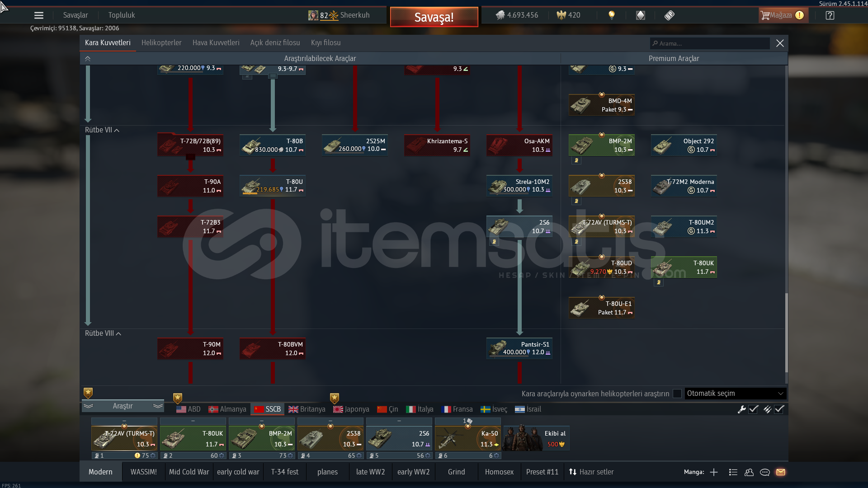Switch nation to İsrail
This screenshot has width=868, height=488.
[528, 409]
